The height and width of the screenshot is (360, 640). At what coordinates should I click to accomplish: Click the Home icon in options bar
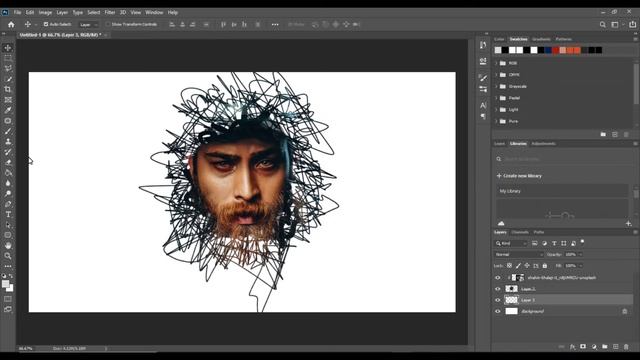tap(11, 24)
